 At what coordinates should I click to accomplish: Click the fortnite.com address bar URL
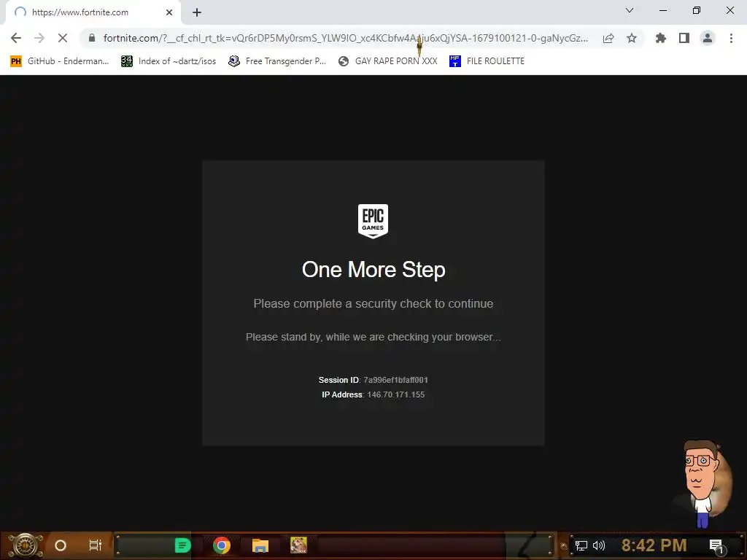(x=345, y=38)
